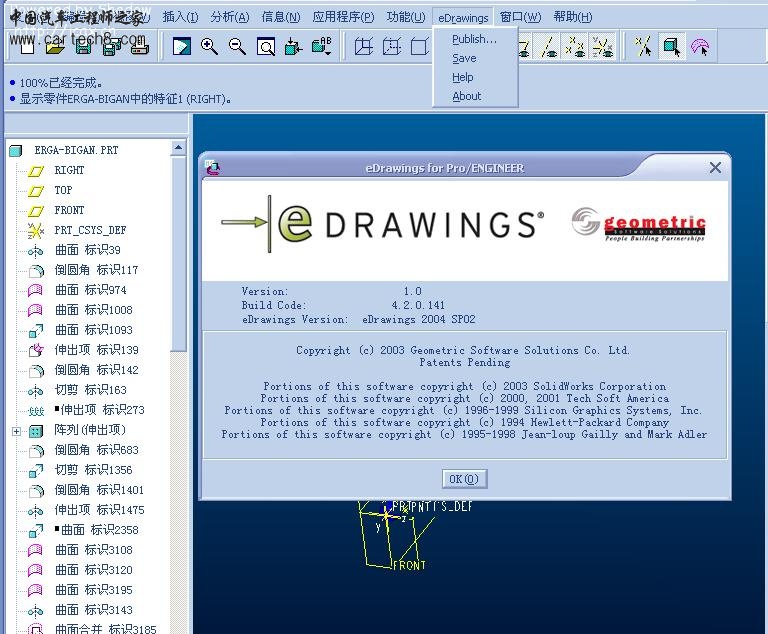Toggle coordinate systems display
The image size is (768, 634).
pos(602,47)
